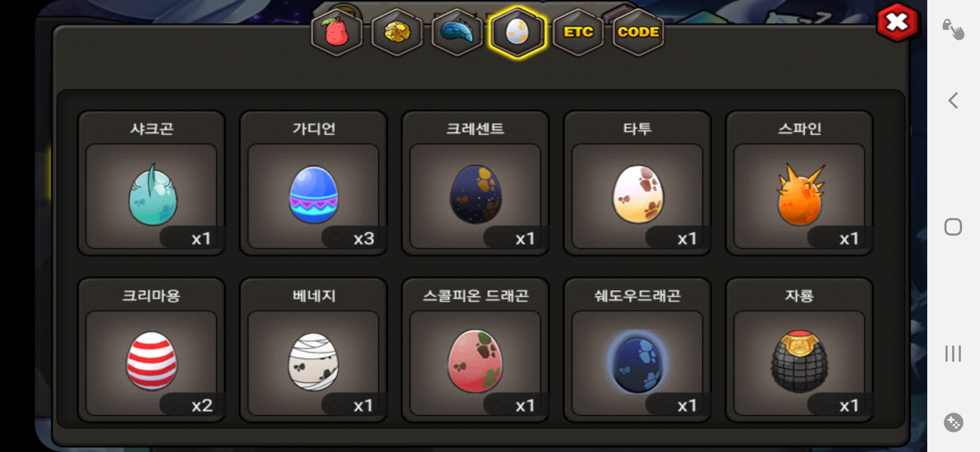Tap the Android home button
This screenshot has height=452, width=980.
(953, 227)
